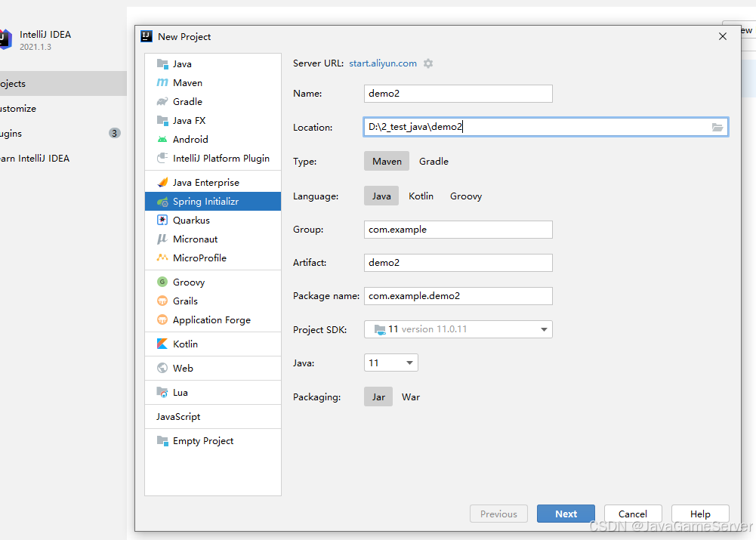Screen dimensions: 756x540
Task: Click the Gradle elephant icon
Action: coord(162,101)
